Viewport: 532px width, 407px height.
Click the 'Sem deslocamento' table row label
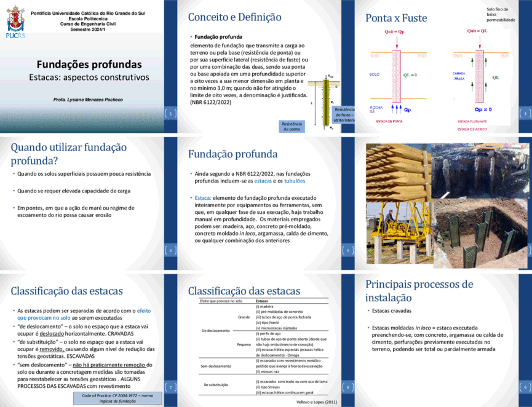216,366
